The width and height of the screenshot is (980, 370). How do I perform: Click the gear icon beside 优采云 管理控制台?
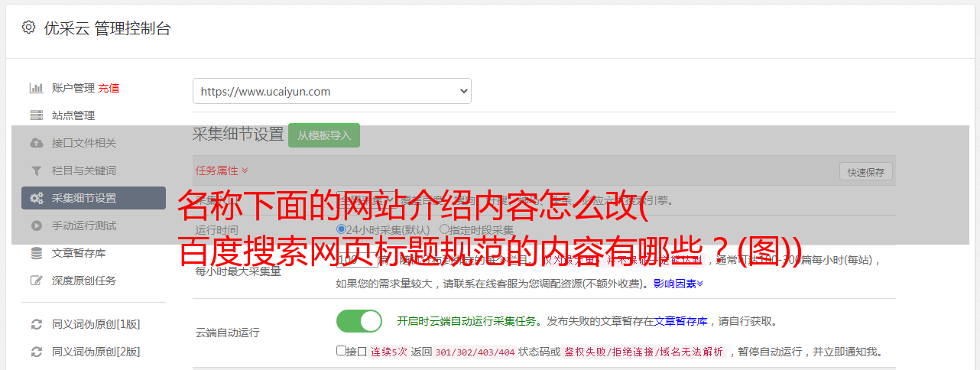[28, 28]
